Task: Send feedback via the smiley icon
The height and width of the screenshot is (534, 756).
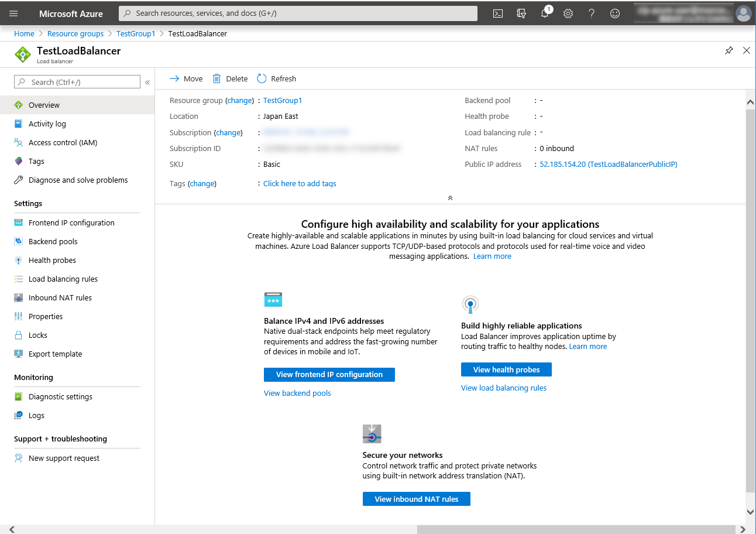Action: (x=615, y=13)
